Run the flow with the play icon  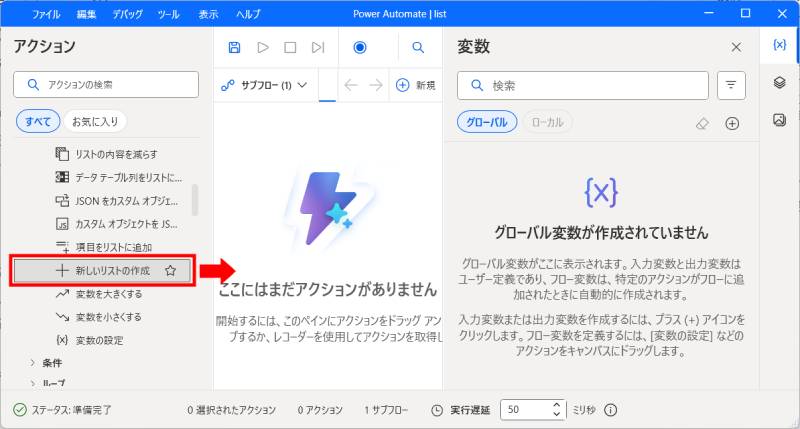coord(263,47)
